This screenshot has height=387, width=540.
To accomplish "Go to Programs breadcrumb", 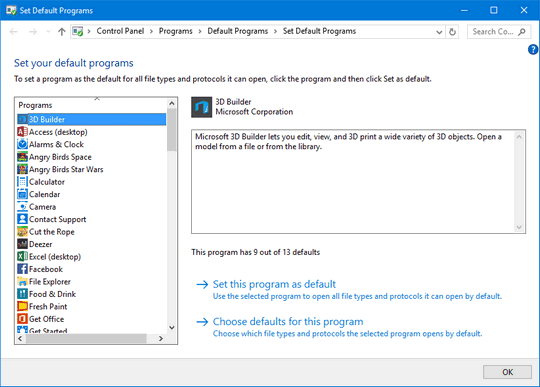I will coord(176,31).
